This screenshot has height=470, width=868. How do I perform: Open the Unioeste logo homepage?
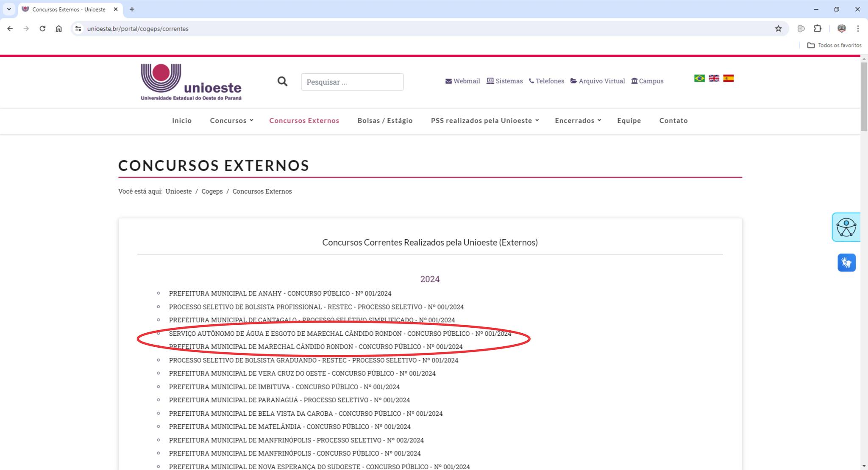point(191,82)
